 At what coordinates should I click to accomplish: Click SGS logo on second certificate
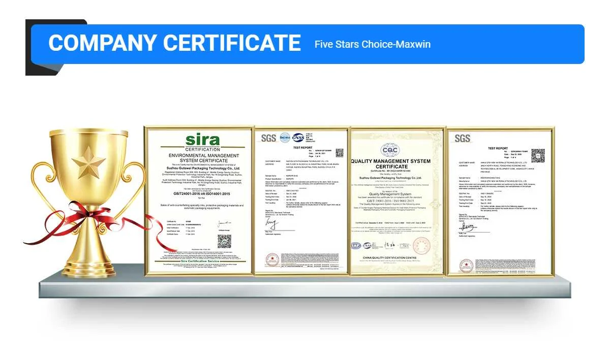[x=268, y=138]
